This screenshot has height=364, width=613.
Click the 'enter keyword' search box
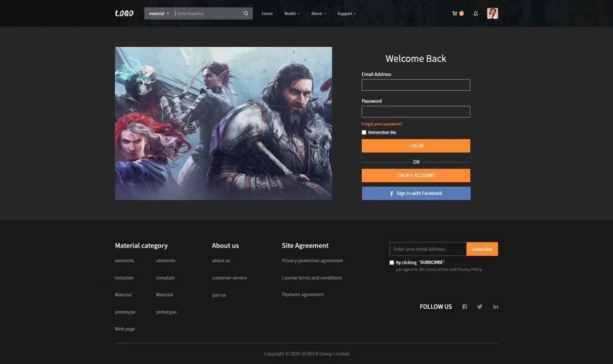click(208, 14)
